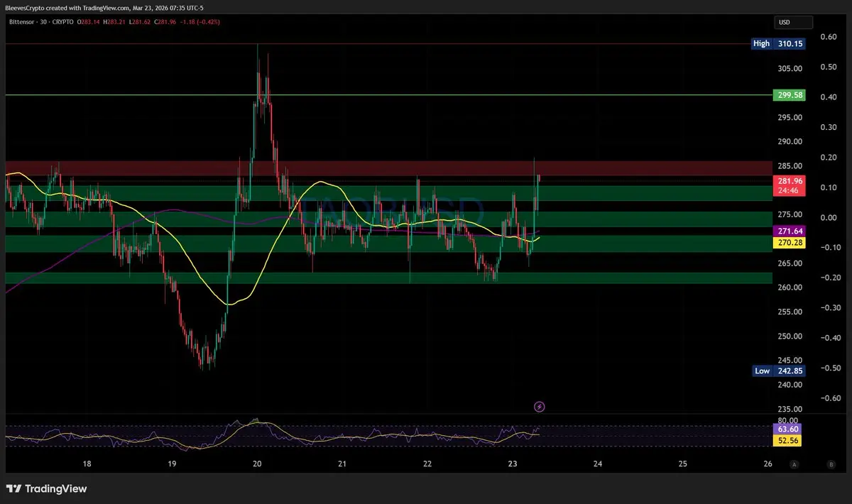Screen dimensions: 852x504
Task: Open the USD currency selector
Action: point(793,23)
